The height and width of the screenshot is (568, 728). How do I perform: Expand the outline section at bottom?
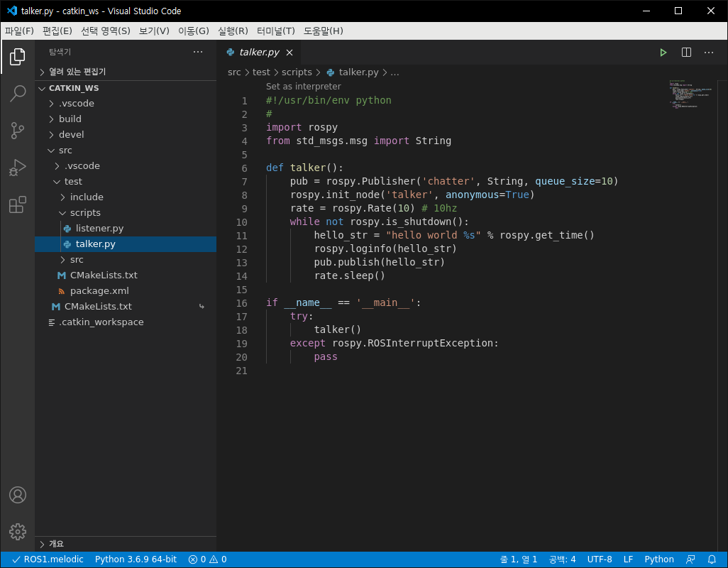[x=126, y=544]
